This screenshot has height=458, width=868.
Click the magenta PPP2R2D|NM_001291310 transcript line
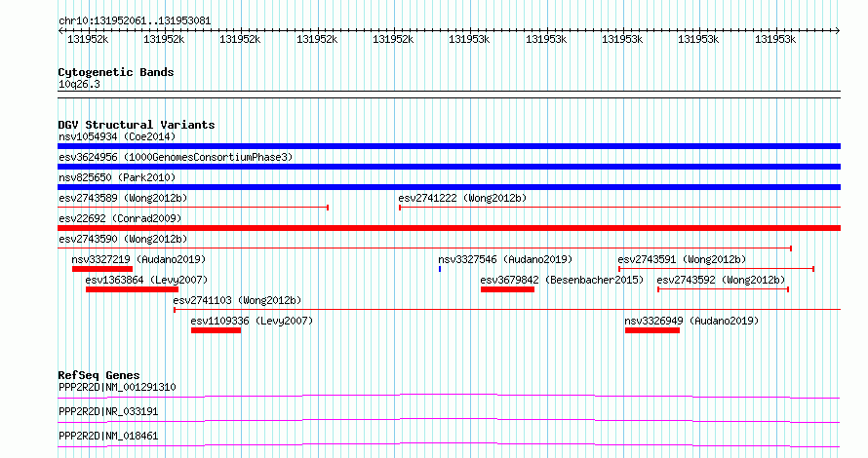449,396
